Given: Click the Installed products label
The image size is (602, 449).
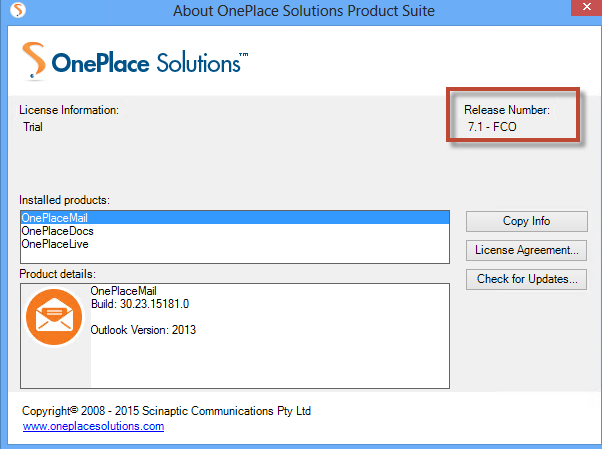Looking at the screenshot, I should [x=64, y=200].
